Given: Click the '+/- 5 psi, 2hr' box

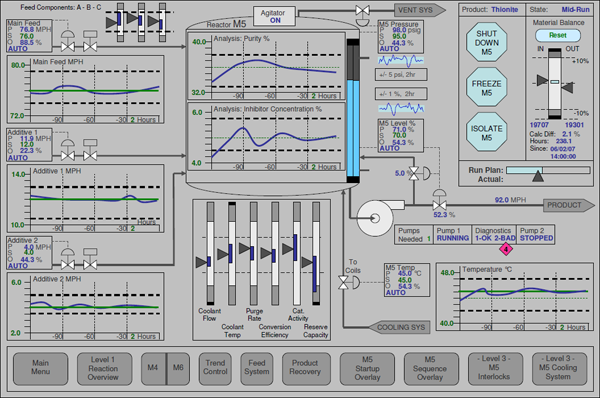Looking at the screenshot, I should pos(401,75).
